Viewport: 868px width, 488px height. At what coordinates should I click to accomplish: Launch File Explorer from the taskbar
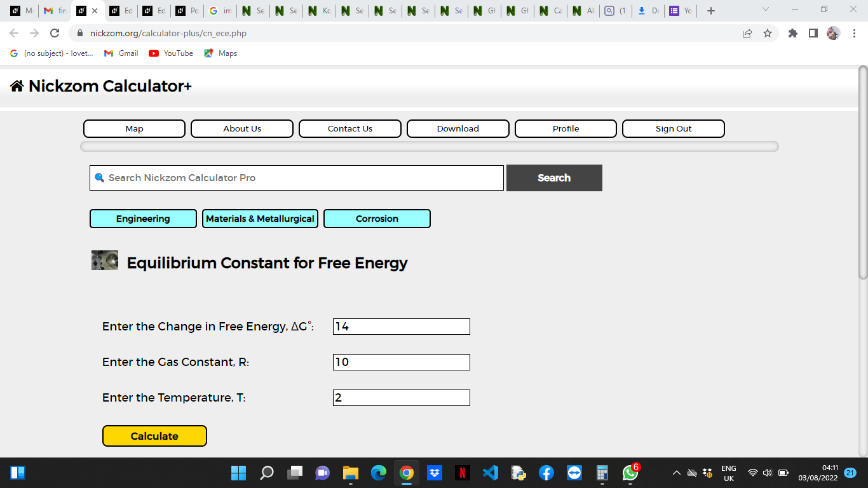pyautogui.click(x=351, y=473)
